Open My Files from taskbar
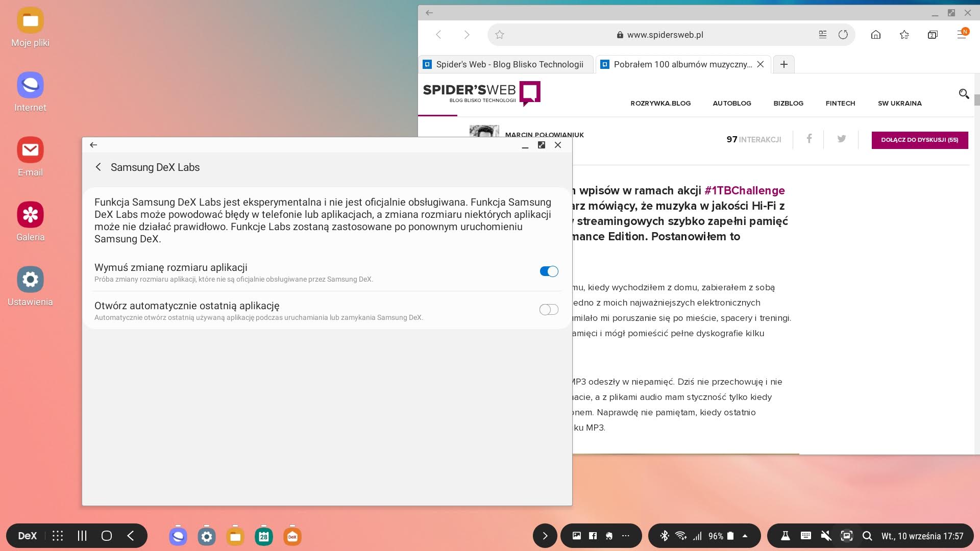The image size is (980, 551). (x=235, y=536)
